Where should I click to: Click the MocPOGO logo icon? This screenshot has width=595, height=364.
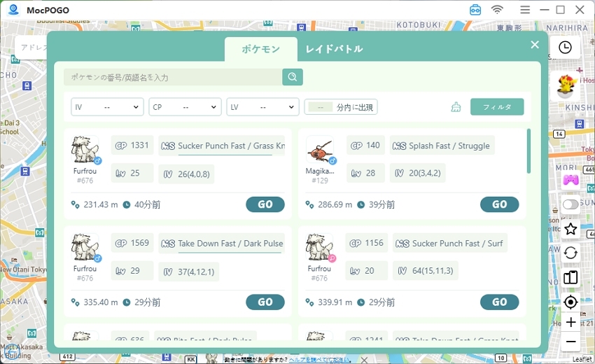(x=14, y=10)
